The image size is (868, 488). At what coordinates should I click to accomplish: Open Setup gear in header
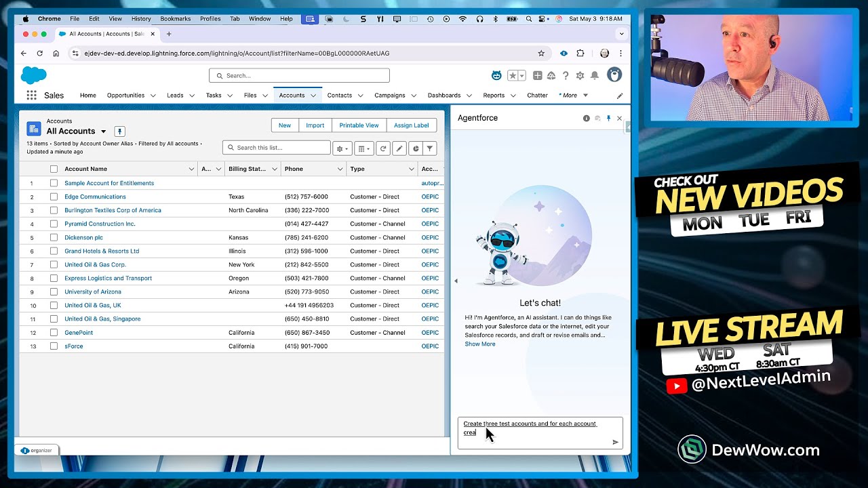pyautogui.click(x=580, y=75)
